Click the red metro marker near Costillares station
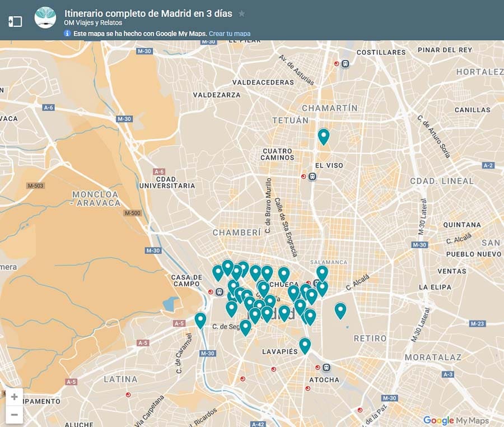Screen dimensions: 504x427 pyautogui.click(x=337, y=64)
